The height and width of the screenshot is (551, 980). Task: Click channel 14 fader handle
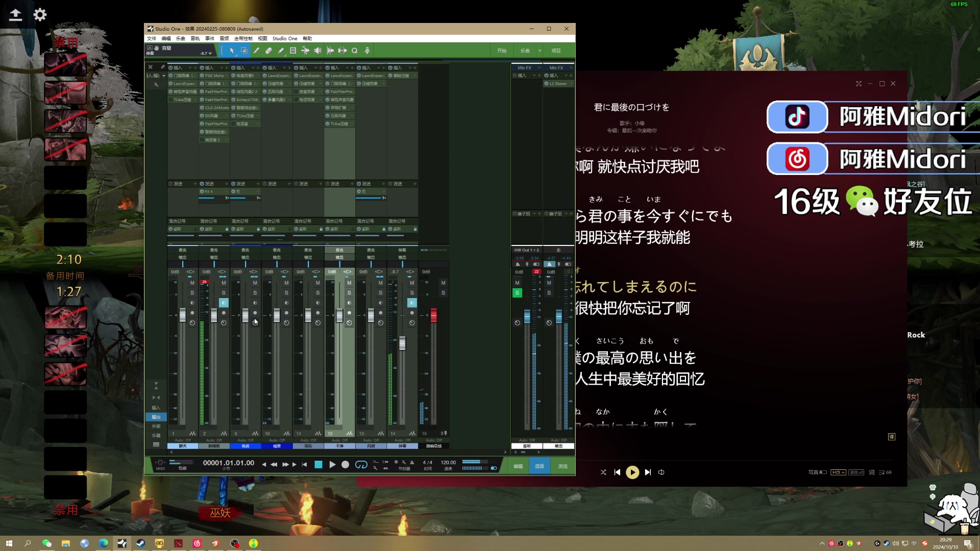[402, 343]
